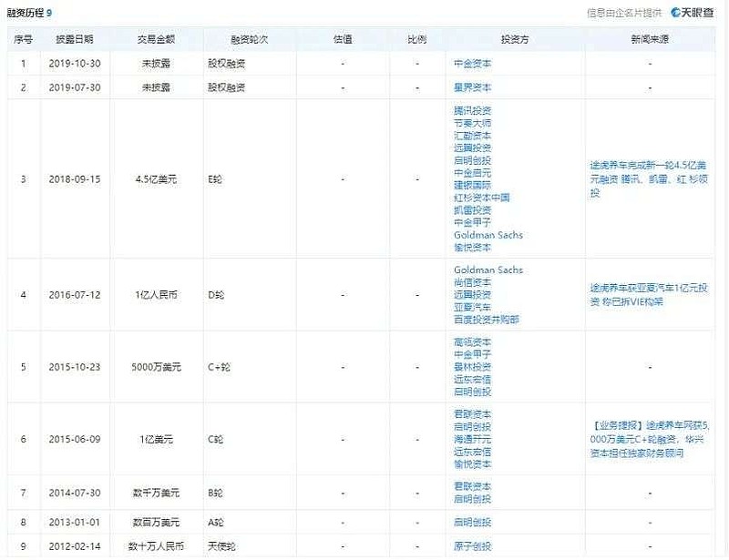Open 亚夏汽车 investor link
Viewport: 729px width, 560px height.
click(x=472, y=307)
